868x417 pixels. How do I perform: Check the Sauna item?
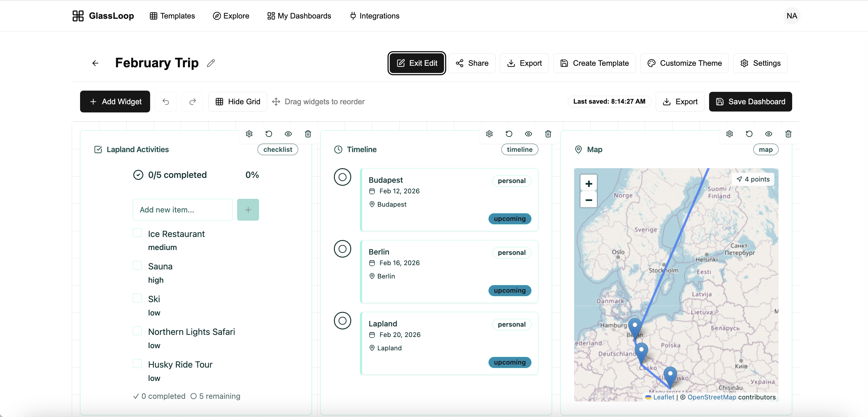[137, 265]
